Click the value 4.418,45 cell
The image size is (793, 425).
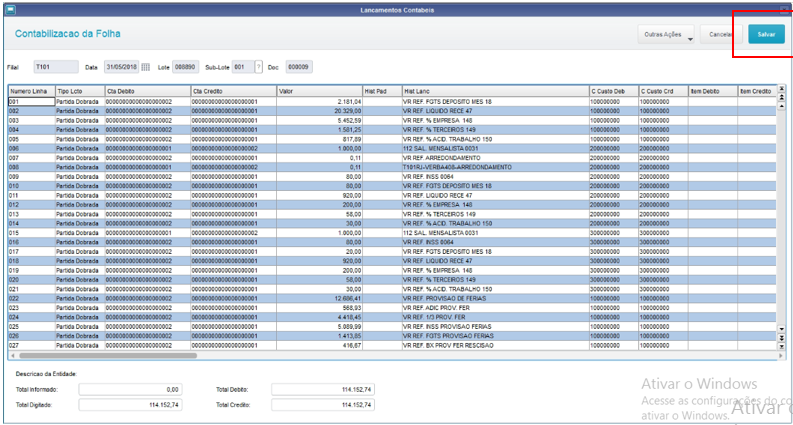click(319, 317)
